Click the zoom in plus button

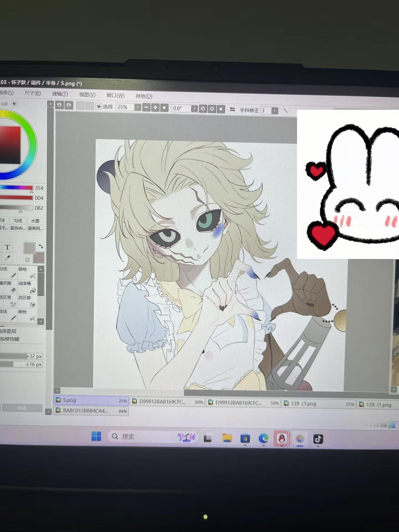click(155, 108)
